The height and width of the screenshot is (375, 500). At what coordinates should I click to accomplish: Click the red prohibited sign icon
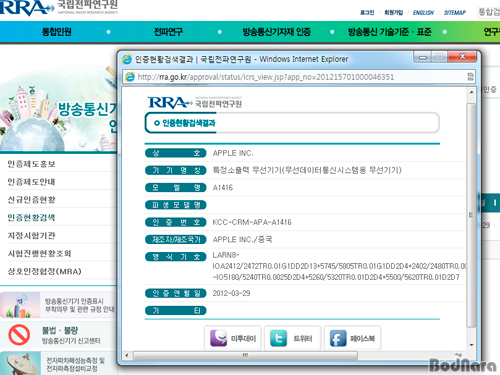pyautogui.click(x=19, y=335)
